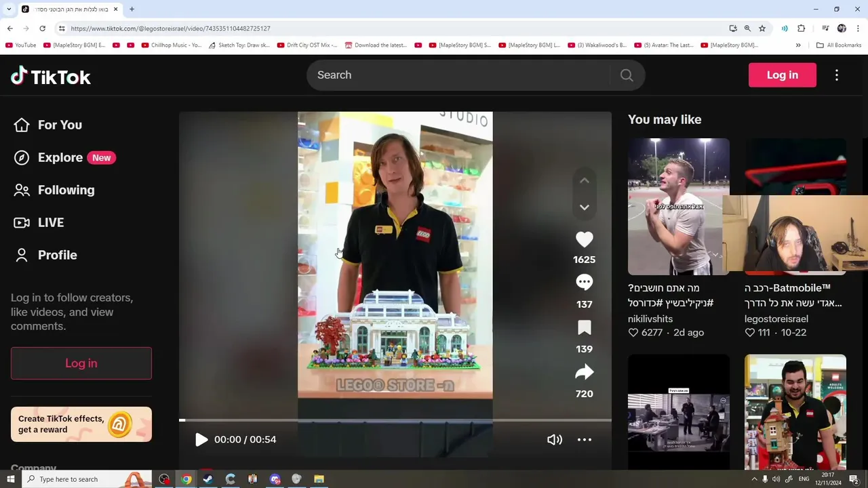Open Chrome from taskbar
The height and width of the screenshot is (488, 868).
tap(186, 479)
